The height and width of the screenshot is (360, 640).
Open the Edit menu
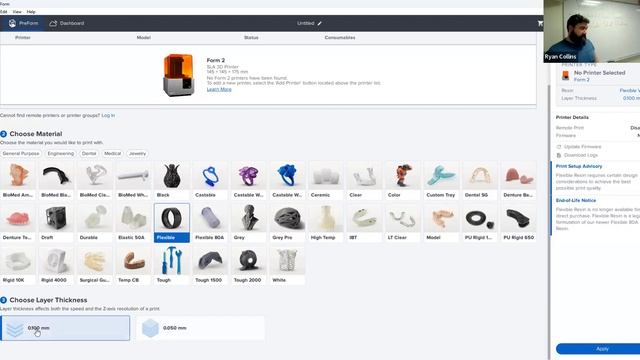3,12
